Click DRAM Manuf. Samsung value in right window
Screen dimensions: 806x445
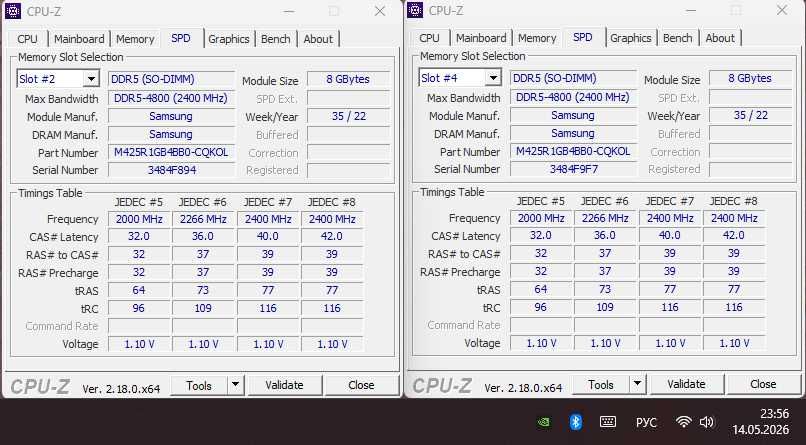(x=574, y=133)
